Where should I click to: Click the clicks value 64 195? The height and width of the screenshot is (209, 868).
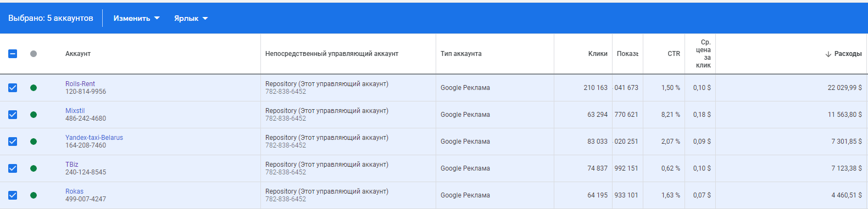click(x=597, y=195)
